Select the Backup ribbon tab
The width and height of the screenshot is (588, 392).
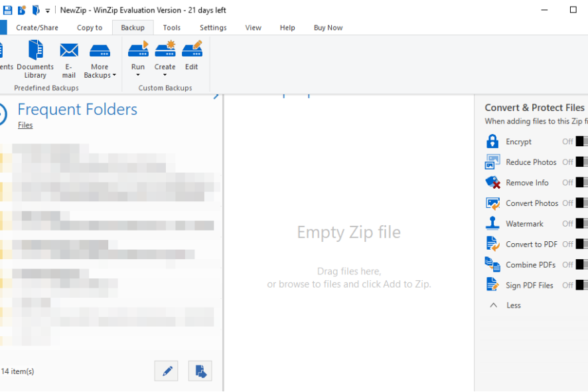coord(133,28)
